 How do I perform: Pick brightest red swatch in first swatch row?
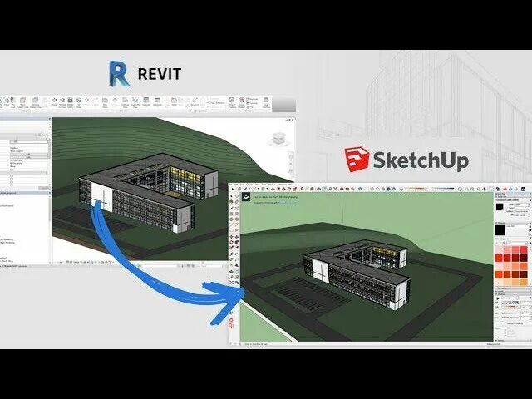click(x=524, y=249)
